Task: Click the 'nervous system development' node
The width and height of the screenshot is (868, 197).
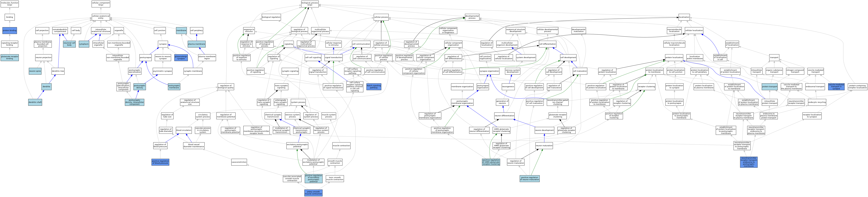Action: [x=512, y=71]
